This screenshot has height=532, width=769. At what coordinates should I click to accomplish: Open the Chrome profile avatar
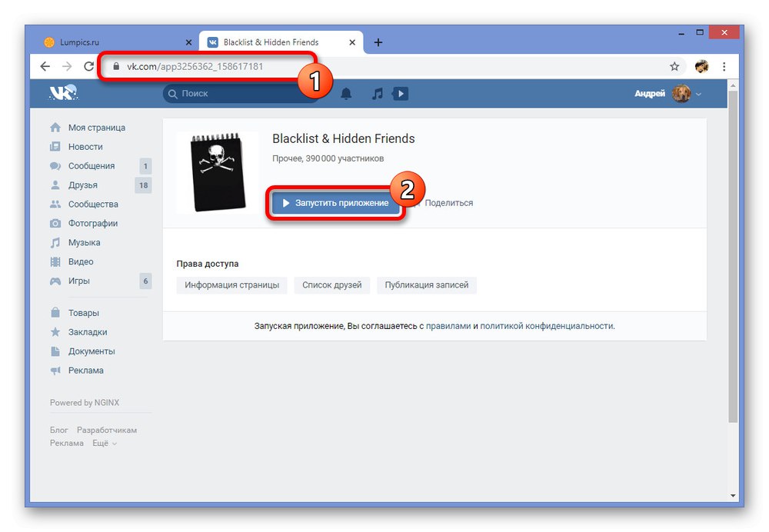702,66
